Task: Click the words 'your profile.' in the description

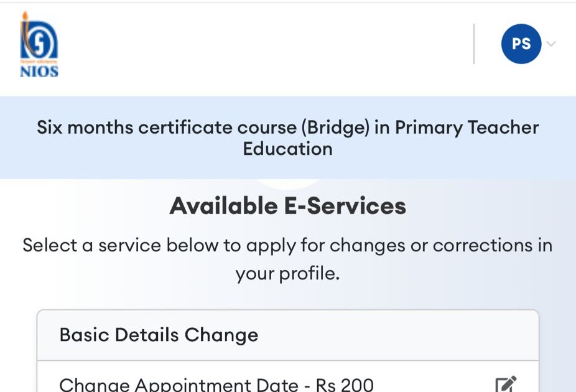Action: pyautogui.click(x=287, y=274)
